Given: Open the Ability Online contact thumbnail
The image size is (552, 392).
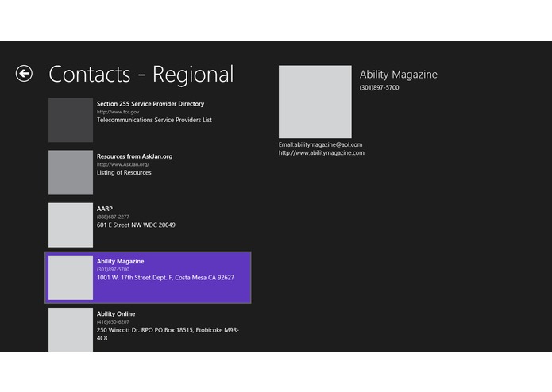Looking at the screenshot, I should coord(71,329).
